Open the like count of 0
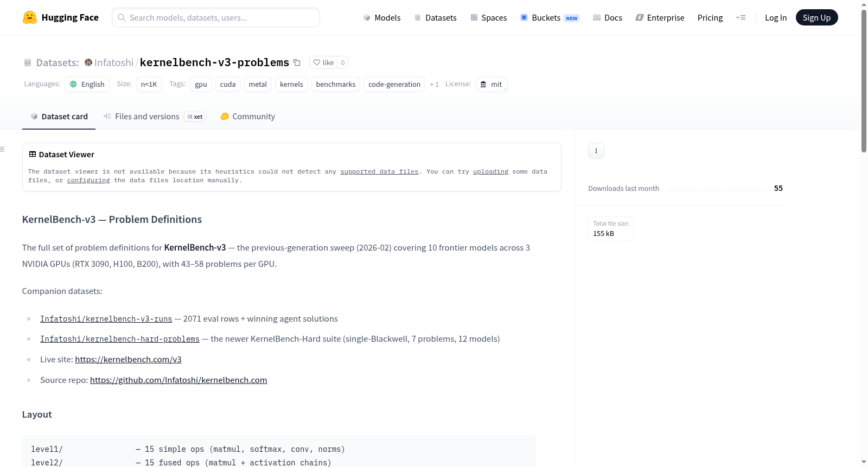 click(x=343, y=62)
